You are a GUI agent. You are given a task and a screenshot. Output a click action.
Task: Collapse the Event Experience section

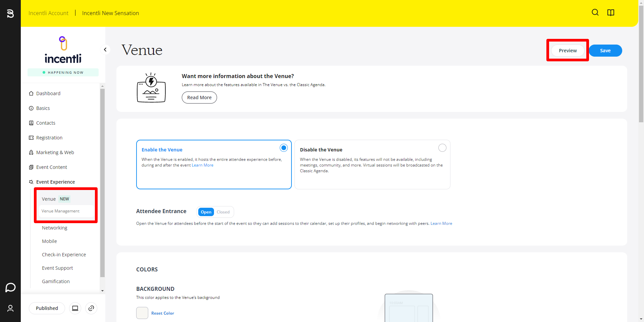coord(55,182)
